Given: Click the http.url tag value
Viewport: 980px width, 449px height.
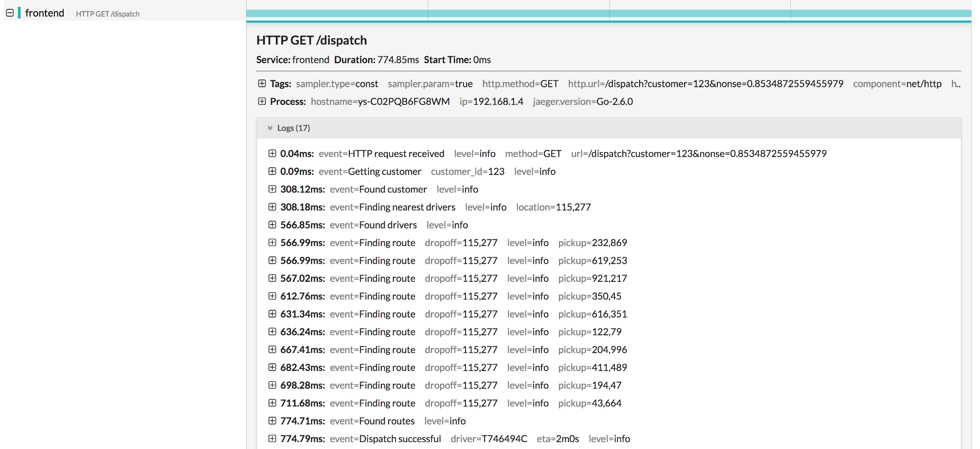Looking at the screenshot, I should [724, 84].
